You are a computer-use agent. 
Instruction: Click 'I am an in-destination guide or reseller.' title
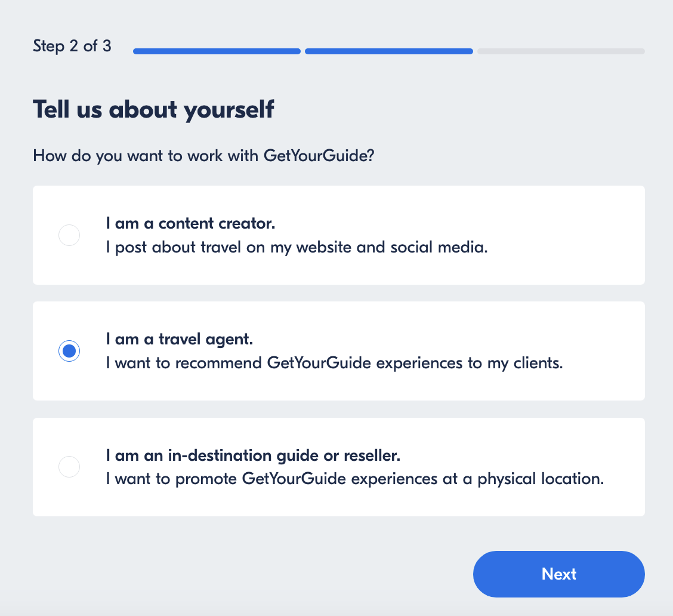pos(253,455)
